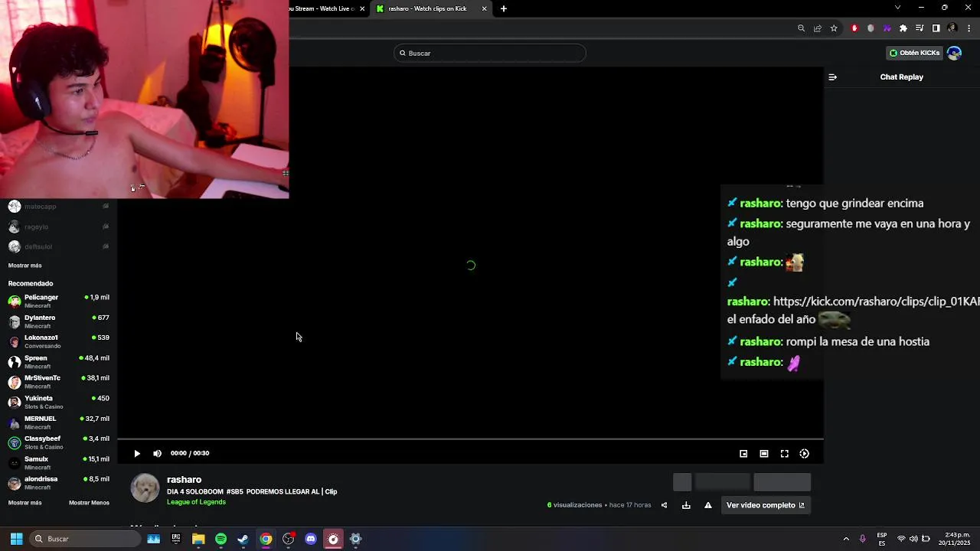
Task: Open matecapp followed channel
Action: coord(58,207)
